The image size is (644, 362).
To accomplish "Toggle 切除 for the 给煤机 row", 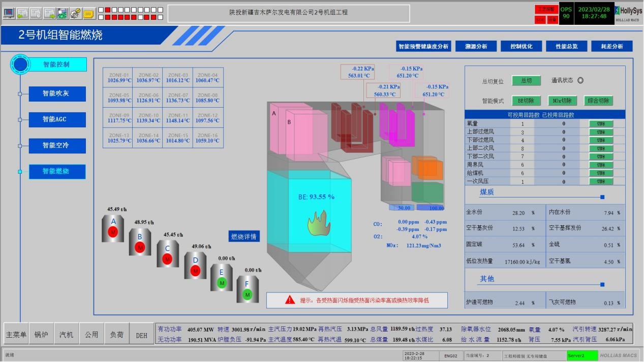I will 601,173.
